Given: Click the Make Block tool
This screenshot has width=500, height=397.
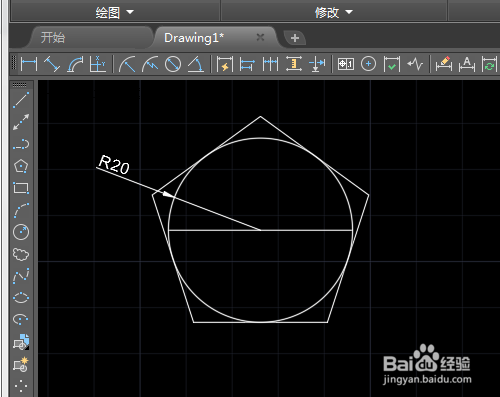Looking at the screenshot, I should [x=21, y=364].
